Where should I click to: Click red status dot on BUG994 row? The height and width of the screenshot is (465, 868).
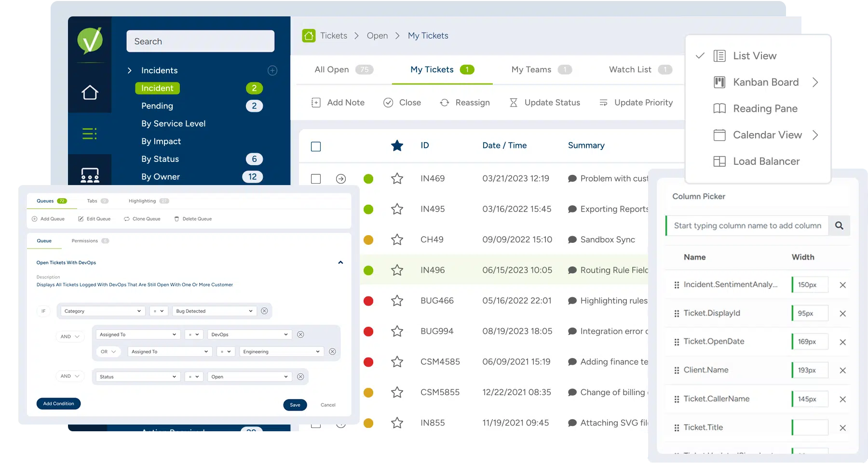click(x=368, y=332)
